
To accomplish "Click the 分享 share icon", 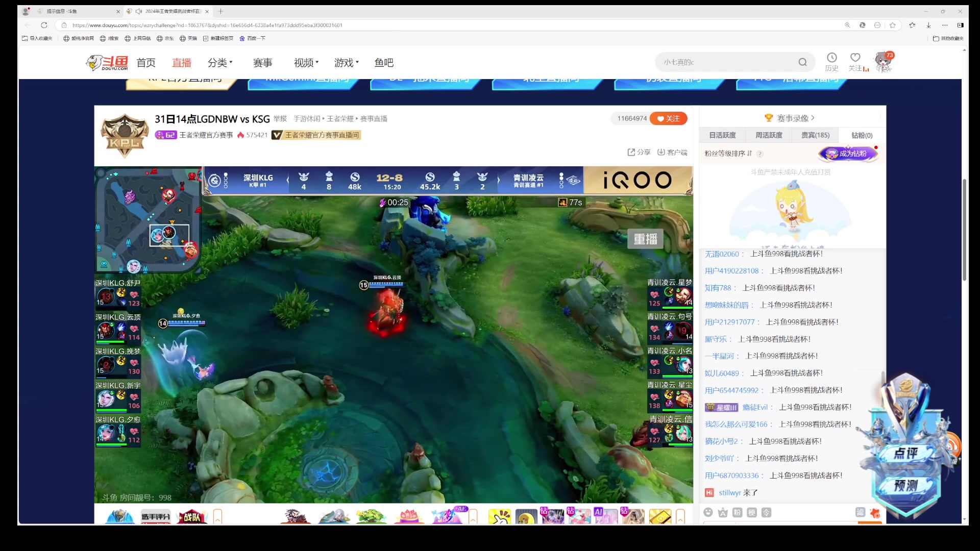I will tap(631, 152).
